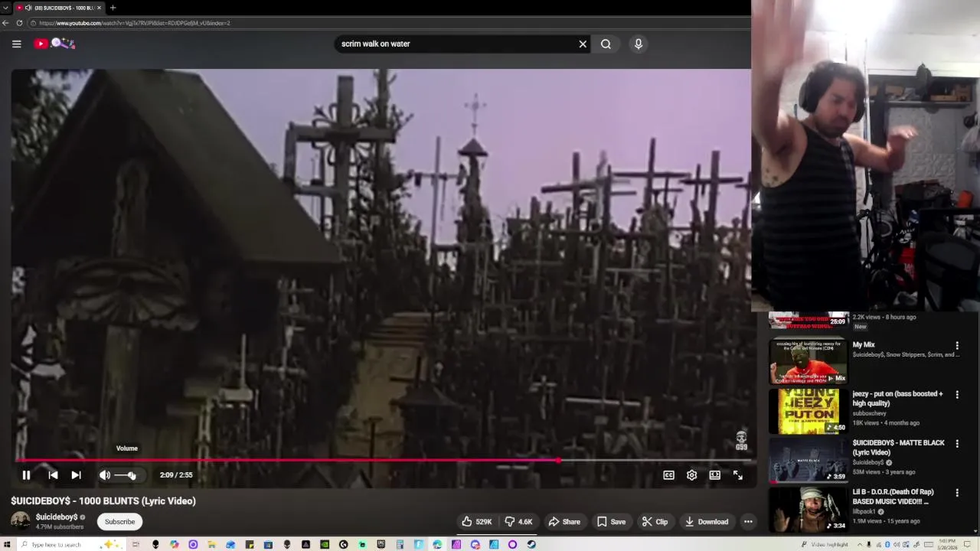Select the $UICIDEBOY$ - 1000 BLUNTS tab

[x=60, y=8]
